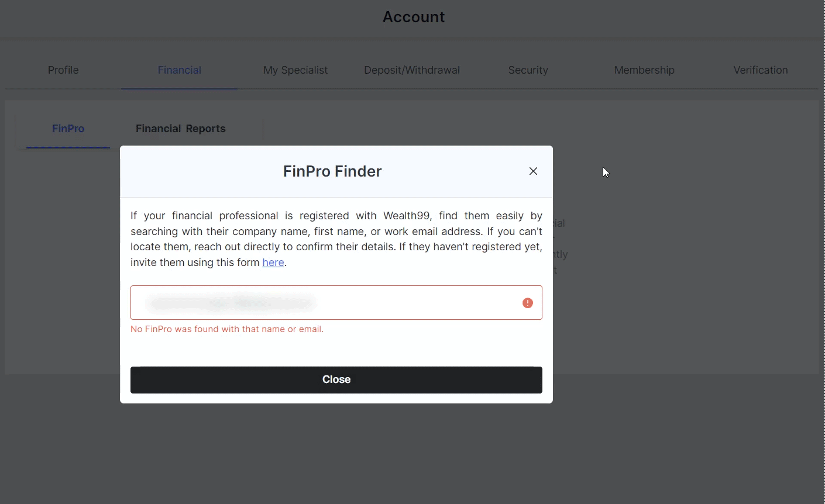Screen dimensions: 825x504
Task: Focus the FinPro search input field
Action: 336,303
